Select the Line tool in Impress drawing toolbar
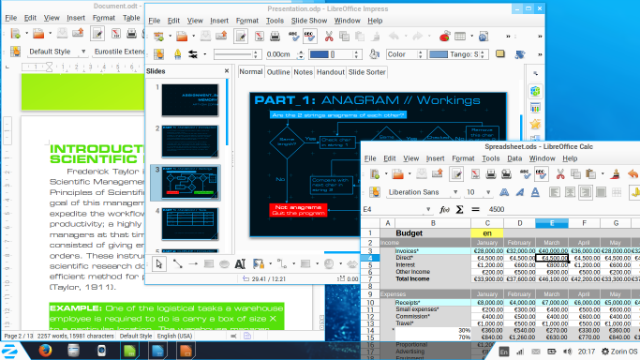This screenshot has height=360, width=640. pyautogui.click(x=177, y=264)
